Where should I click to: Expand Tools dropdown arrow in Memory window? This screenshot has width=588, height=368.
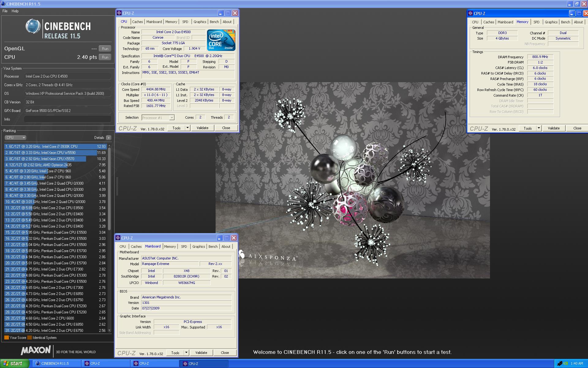click(x=539, y=128)
